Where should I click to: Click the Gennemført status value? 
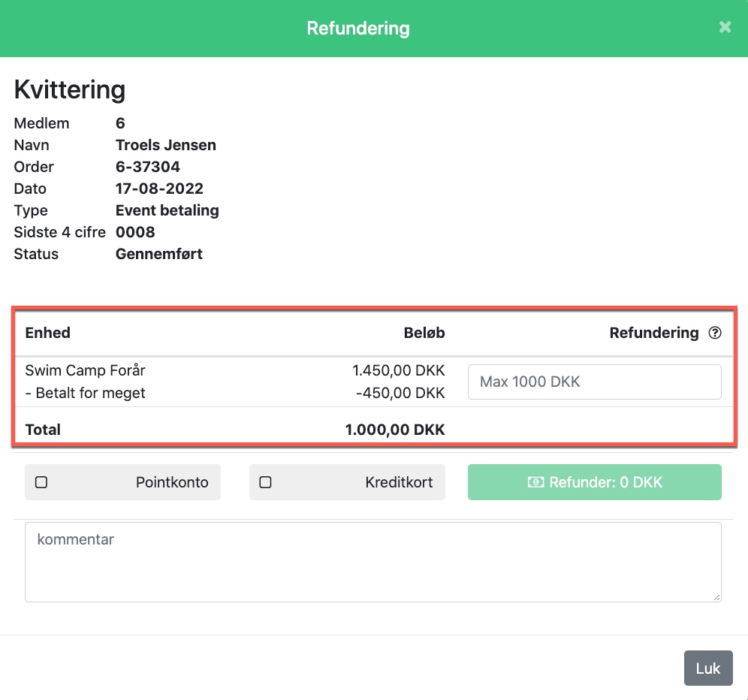159,254
